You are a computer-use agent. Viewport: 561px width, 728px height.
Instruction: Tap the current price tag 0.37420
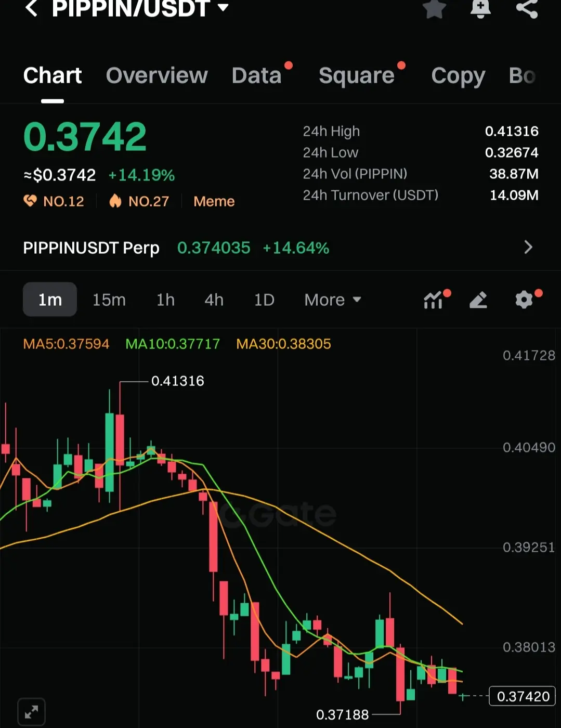[523, 696]
